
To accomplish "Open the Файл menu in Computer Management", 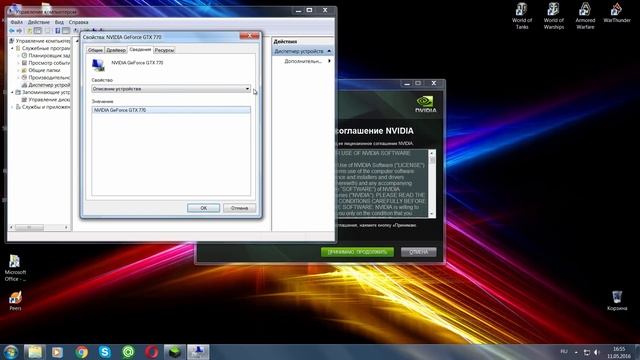I will click(16, 22).
